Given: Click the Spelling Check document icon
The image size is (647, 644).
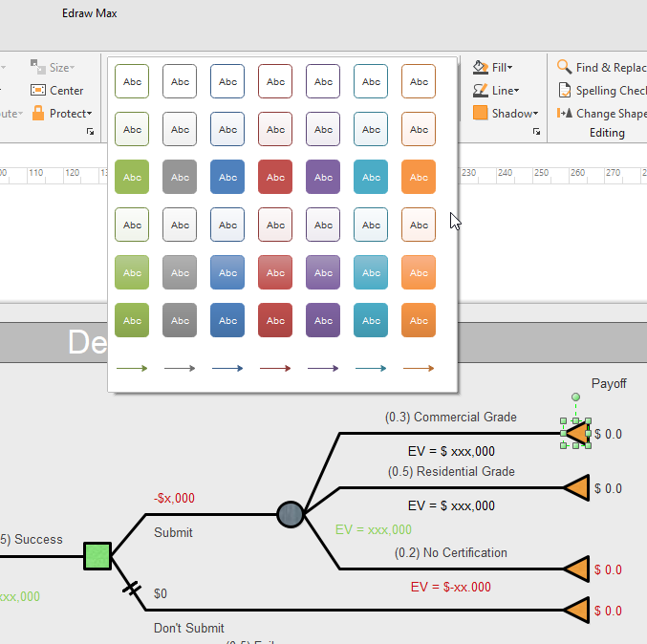Looking at the screenshot, I should pos(565,90).
